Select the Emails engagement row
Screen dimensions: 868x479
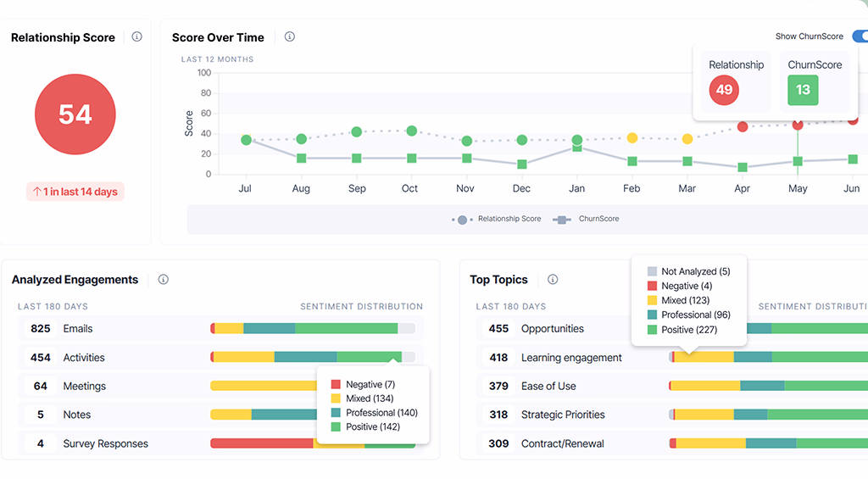point(78,329)
